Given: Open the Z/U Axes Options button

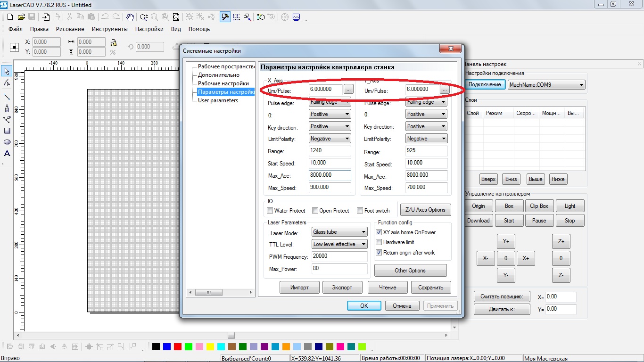Looking at the screenshot, I should point(425,210).
